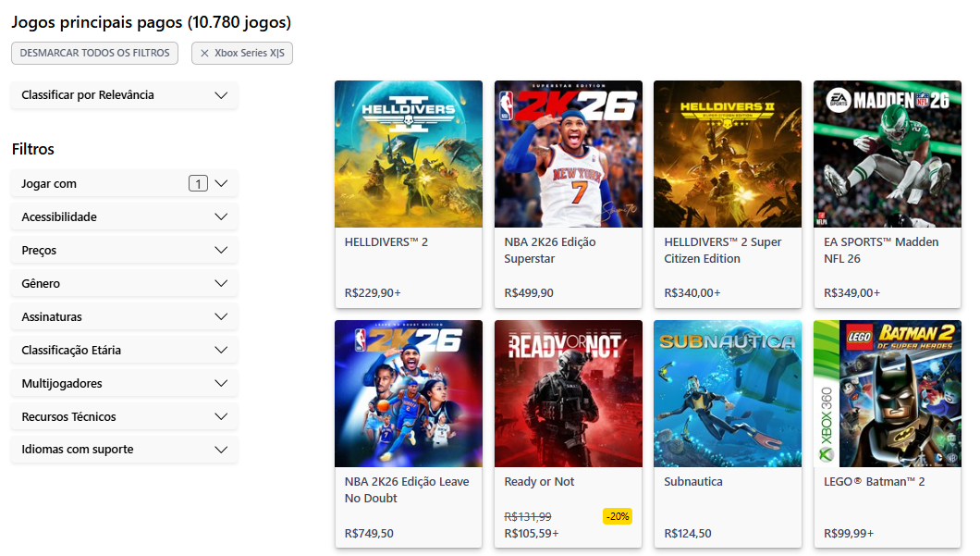This screenshot has width=980, height=556.
Task: Open the NBA 2K26 Superstar cover art
Action: pyautogui.click(x=569, y=154)
